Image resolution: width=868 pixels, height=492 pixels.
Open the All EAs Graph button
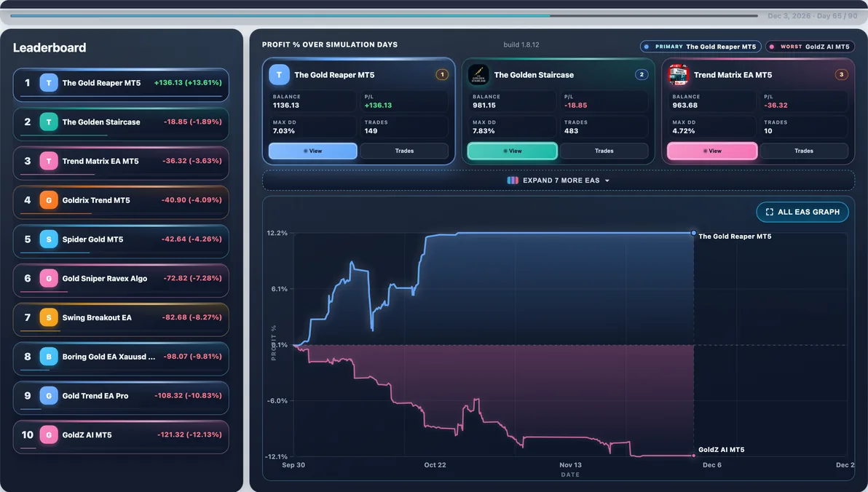(802, 212)
